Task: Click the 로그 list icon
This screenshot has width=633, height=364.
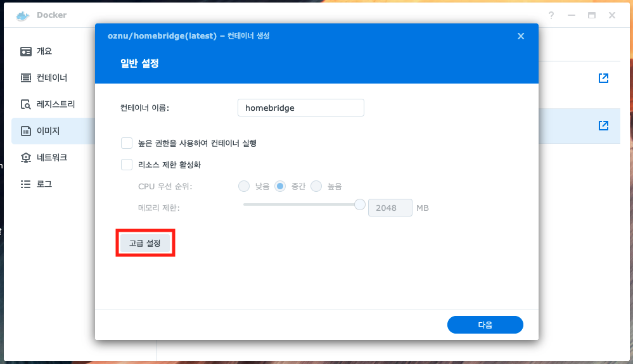Action: click(x=26, y=184)
